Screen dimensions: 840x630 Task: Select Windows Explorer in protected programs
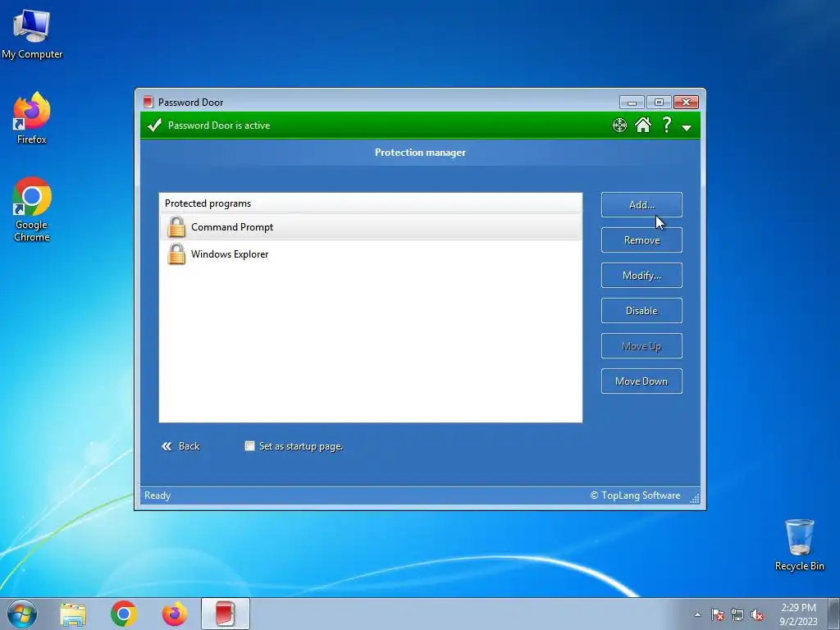tap(370, 254)
